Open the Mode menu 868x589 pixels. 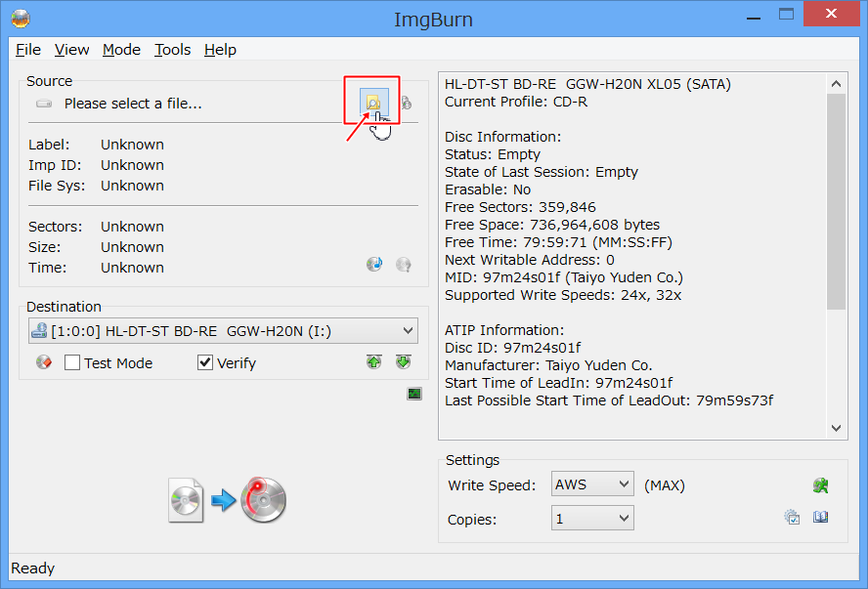point(121,50)
